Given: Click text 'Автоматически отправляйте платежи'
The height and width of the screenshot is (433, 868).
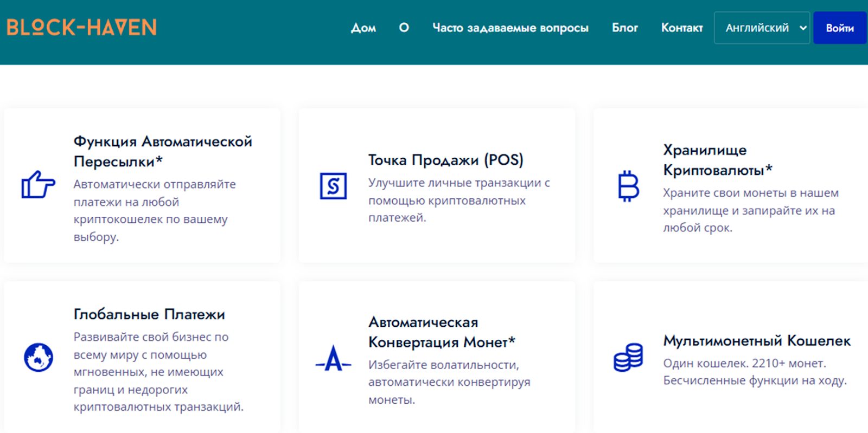Looking at the screenshot, I should point(155,193).
